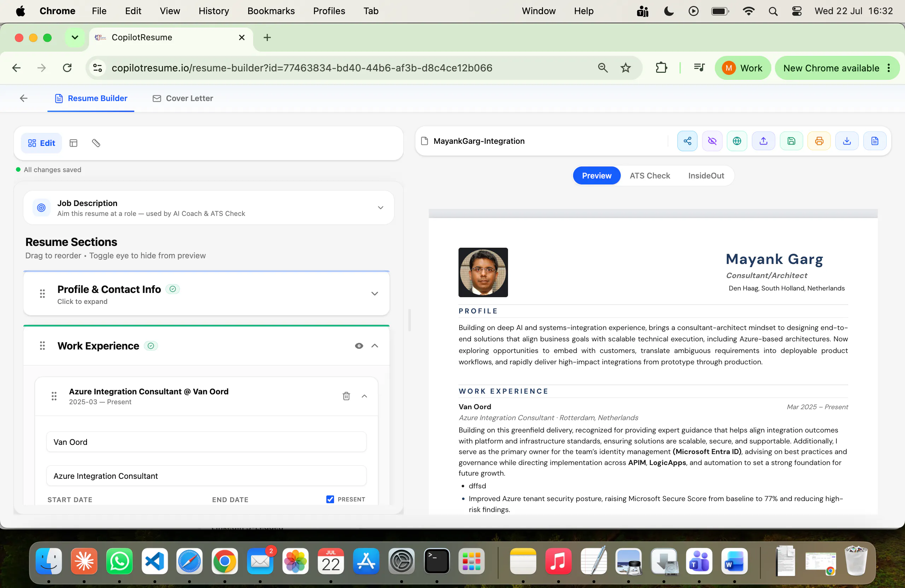This screenshot has height=588, width=905.
Task: Open Visual Studio Code from the Dock
Action: (x=155, y=561)
